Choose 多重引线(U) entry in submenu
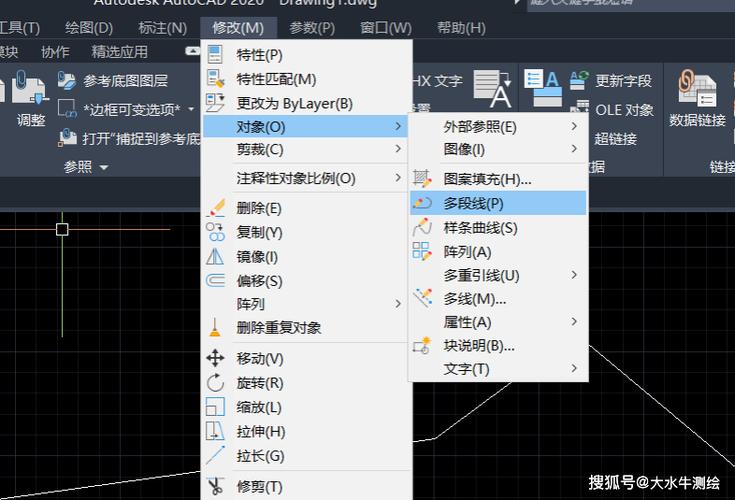 (499, 275)
